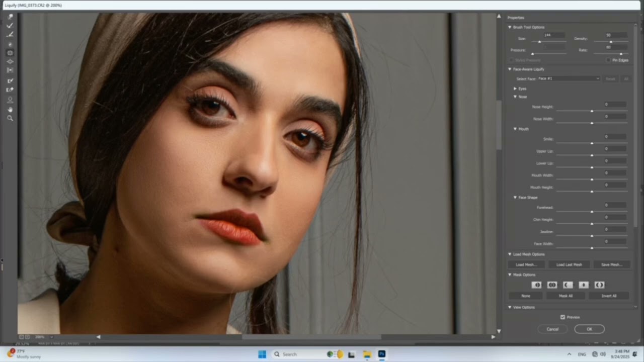Open the Select Face dropdown
This screenshot has width=644, height=362.
(569, 78)
